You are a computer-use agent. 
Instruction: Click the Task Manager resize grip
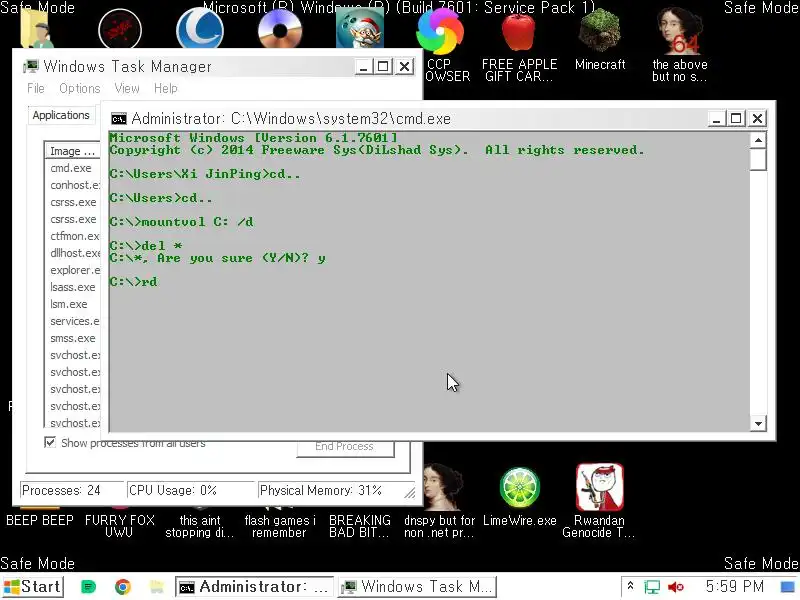[x=410, y=492]
